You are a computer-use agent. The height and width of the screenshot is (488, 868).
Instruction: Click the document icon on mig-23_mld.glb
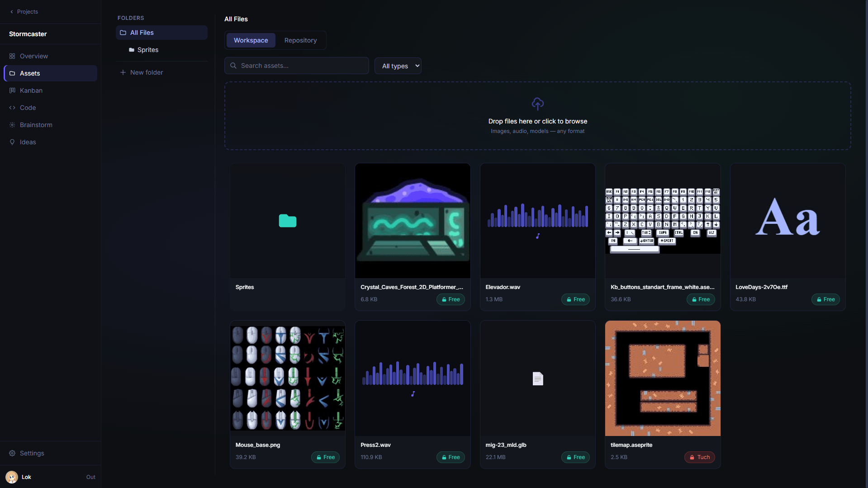click(538, 379)
